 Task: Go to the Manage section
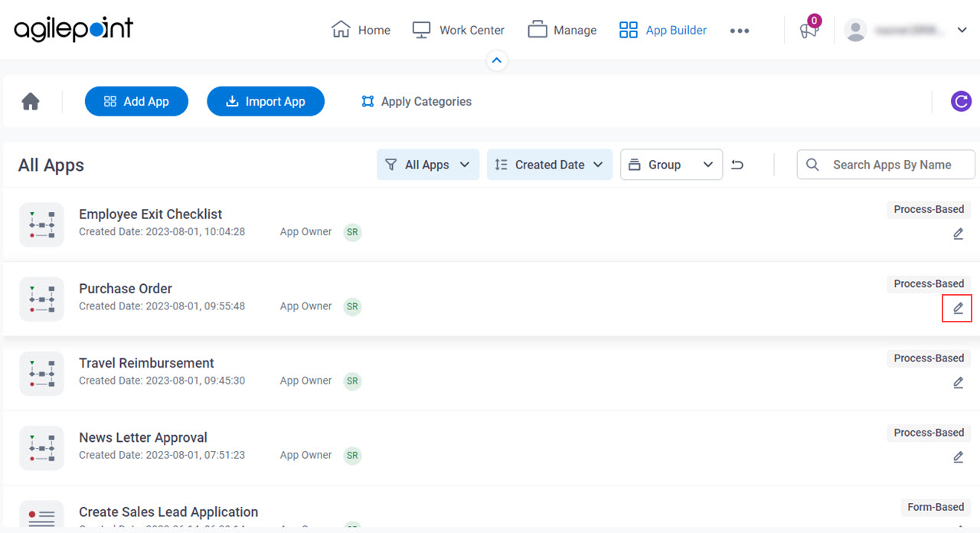point(563,30)
